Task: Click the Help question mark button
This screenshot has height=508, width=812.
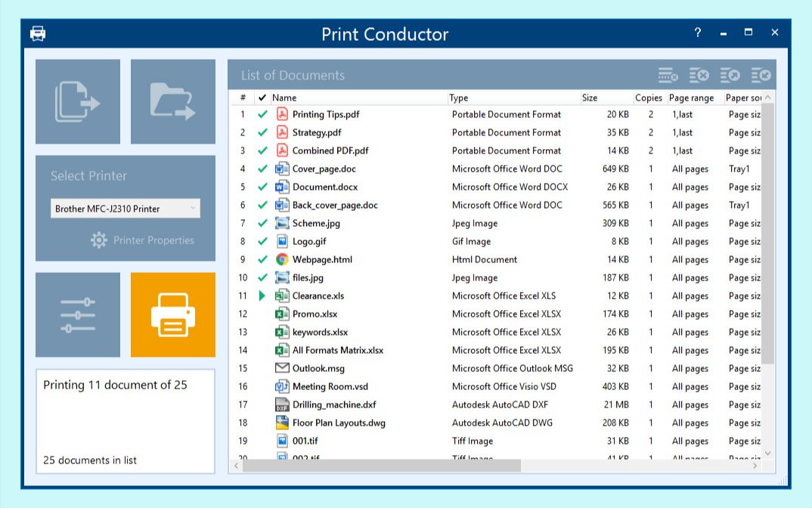Action: pos(696,33)
